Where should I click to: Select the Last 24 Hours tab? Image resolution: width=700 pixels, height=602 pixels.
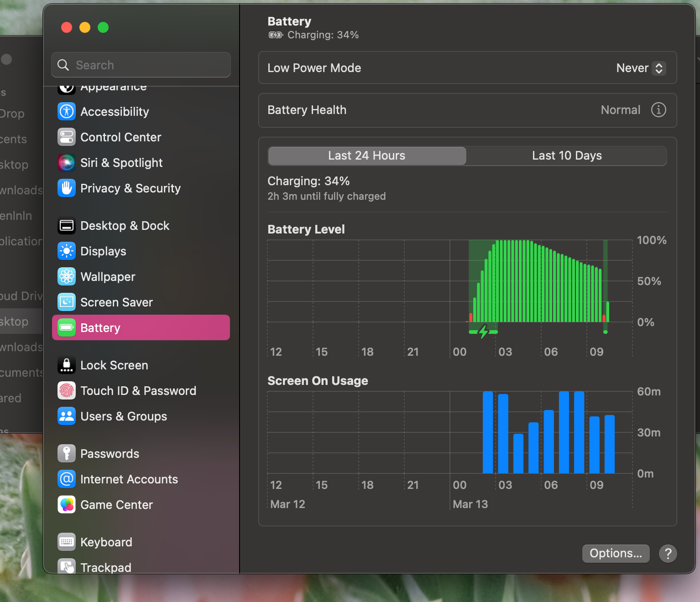[x=367, y=156]
